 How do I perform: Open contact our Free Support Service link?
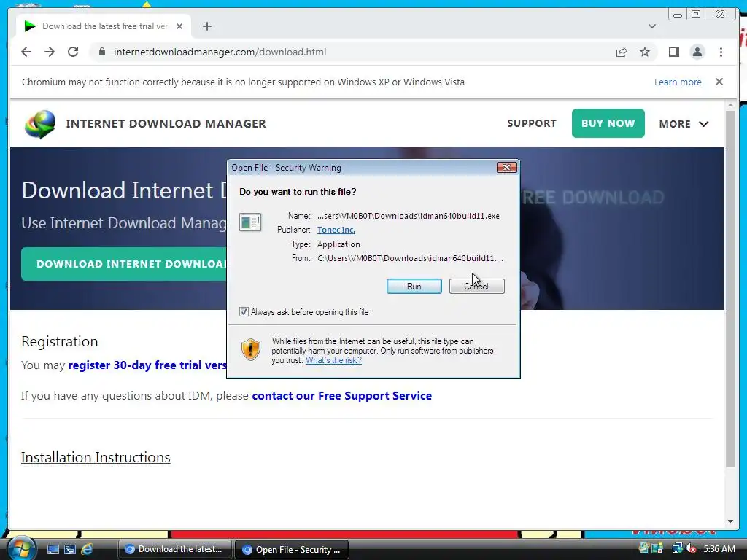[341, 396]
